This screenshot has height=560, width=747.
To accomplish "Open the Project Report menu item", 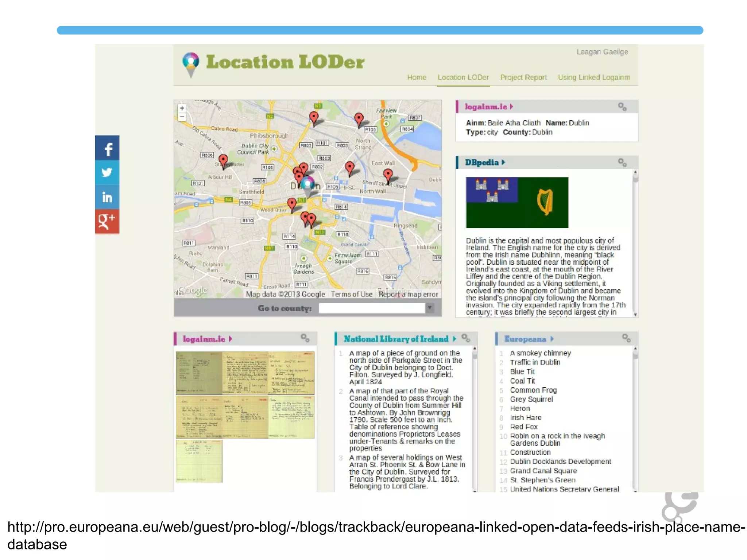I will click(x=523, y=77).
